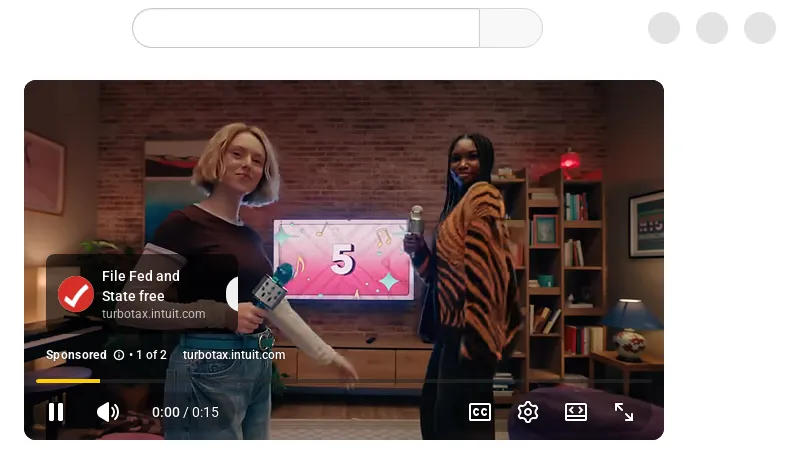The image size is (800, 450).
Task: Click turbotax.intuit.com under the ad title
Action: click(153, 314)
